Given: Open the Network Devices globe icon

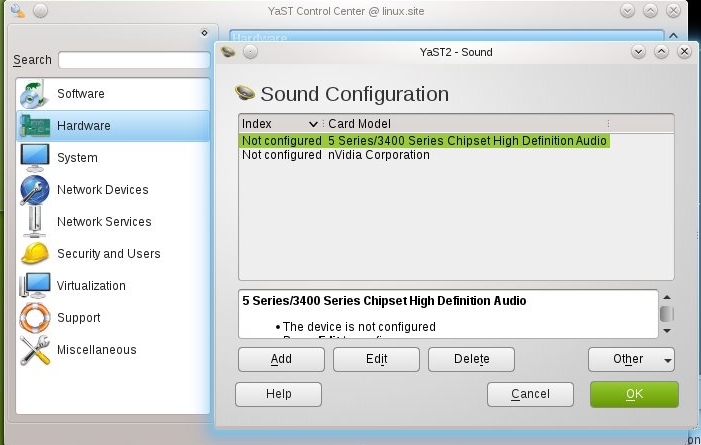Looking at the screenshot, I should click(34, 190).
